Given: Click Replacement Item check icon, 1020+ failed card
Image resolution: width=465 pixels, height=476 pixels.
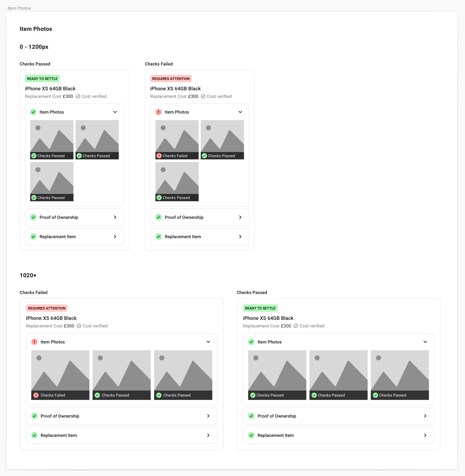Looking at the screenshot, I should pos(34,435).
